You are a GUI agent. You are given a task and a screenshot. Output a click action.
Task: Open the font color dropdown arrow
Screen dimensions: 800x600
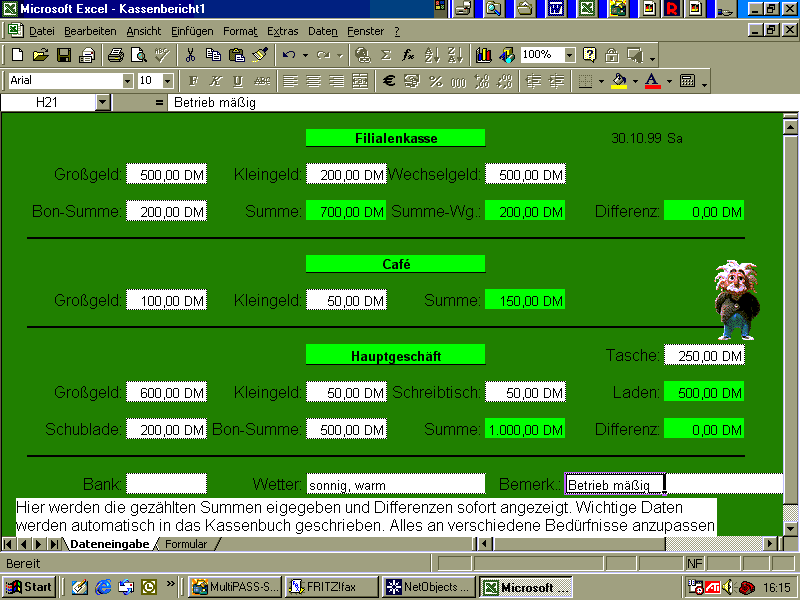[x=669, y=81]
